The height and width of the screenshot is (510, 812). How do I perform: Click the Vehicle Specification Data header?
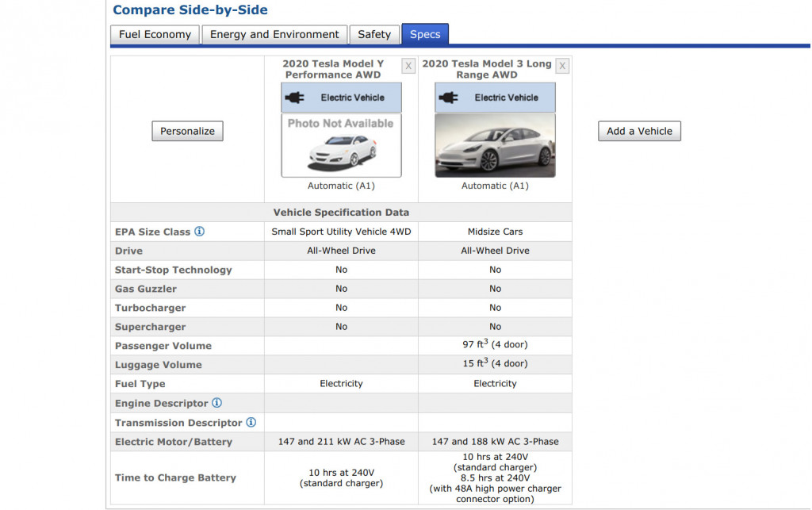coord(341,213)
